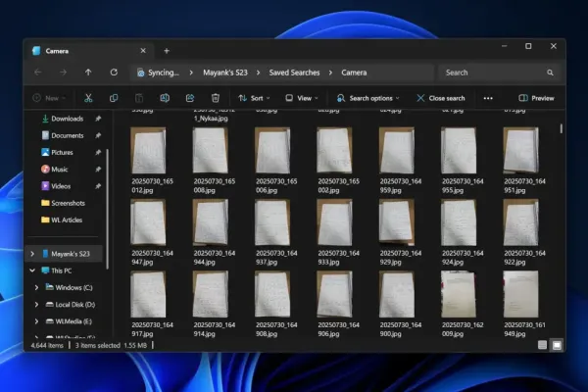Click Mayank's S23 breadcrumb
The height and width of the screenshot is (392, 588).
pyautogui.click(x=225, y=73)
